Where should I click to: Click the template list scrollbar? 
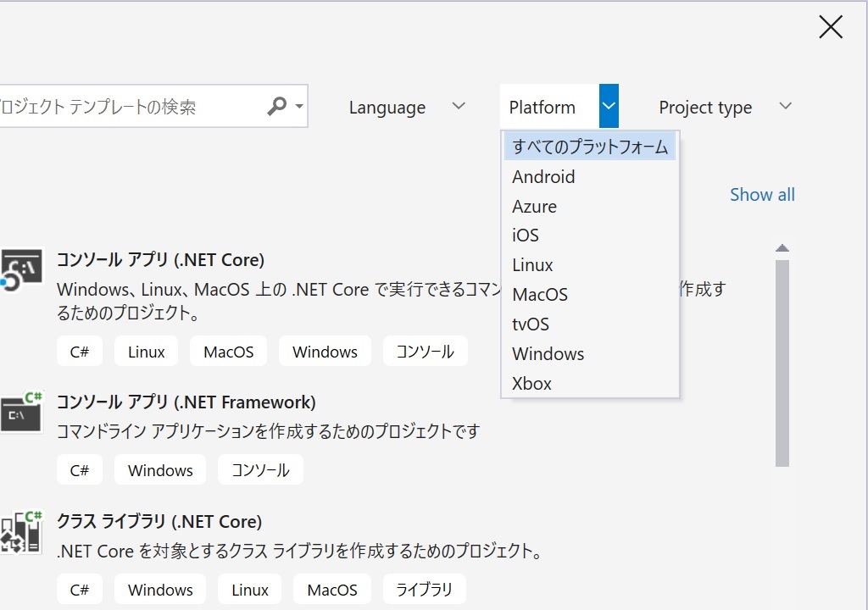click(x=782, y=356)
